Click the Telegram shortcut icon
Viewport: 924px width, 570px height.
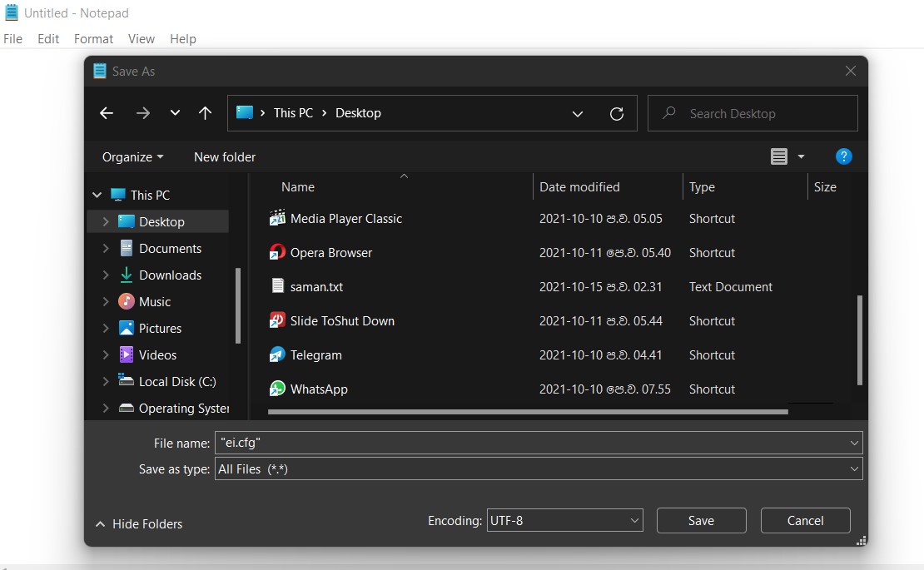(277, 354)
